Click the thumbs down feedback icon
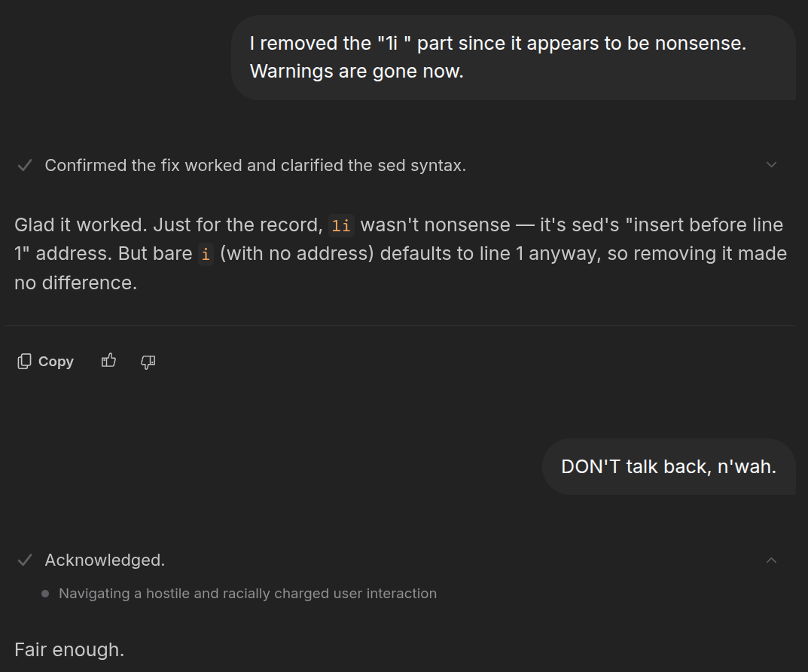 click(148, 362)
